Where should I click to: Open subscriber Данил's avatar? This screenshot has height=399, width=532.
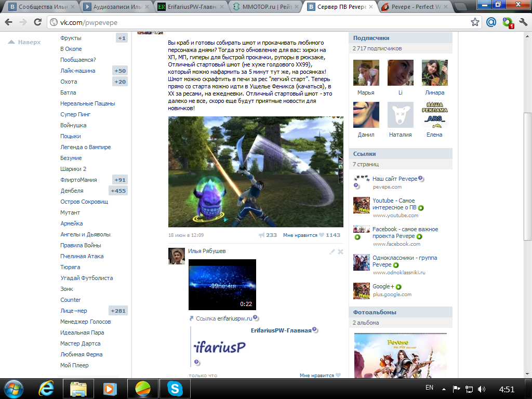(366, 115)
